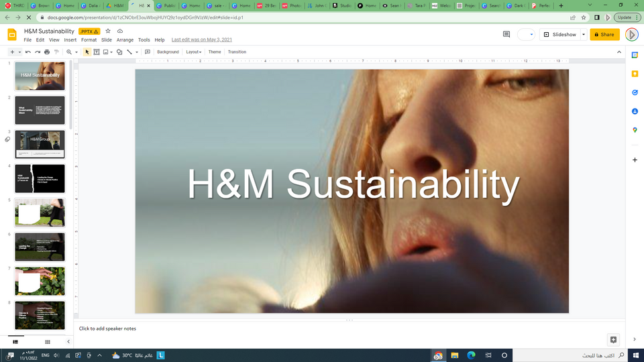Open the comment history icon
Screen dimensions: 644x362
(x=506, y=34)
